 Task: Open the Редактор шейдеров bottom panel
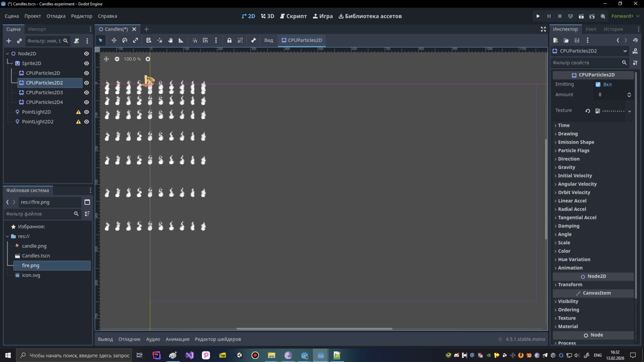pos(218,339)
